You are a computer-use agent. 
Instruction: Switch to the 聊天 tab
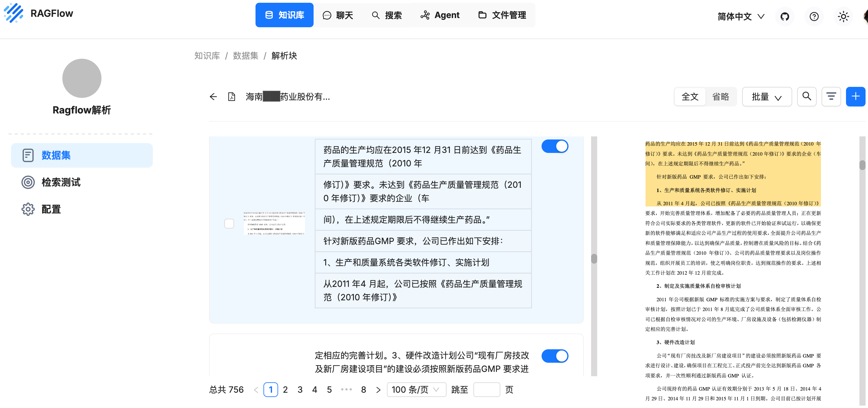pos(338,15)
